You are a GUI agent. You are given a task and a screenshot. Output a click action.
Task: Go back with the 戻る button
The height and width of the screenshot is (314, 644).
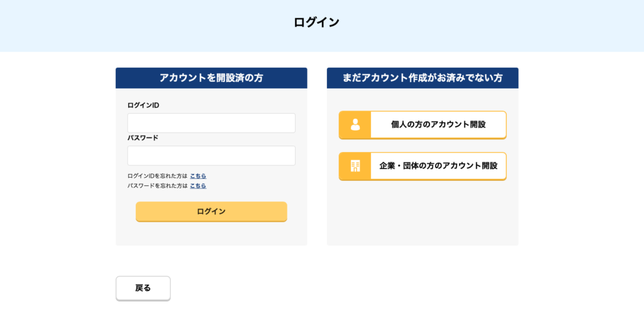pyautogui.click(x=143, y=288)
